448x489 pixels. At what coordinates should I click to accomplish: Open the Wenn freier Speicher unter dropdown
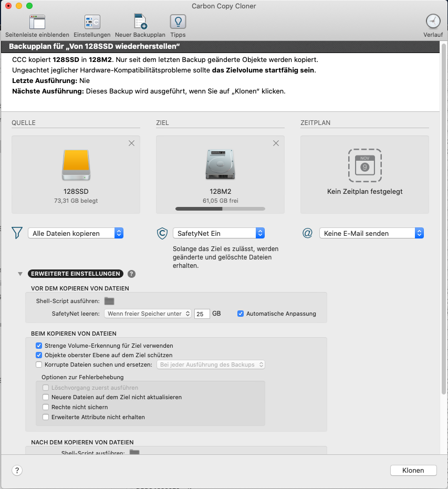click(x=148, y=314)
